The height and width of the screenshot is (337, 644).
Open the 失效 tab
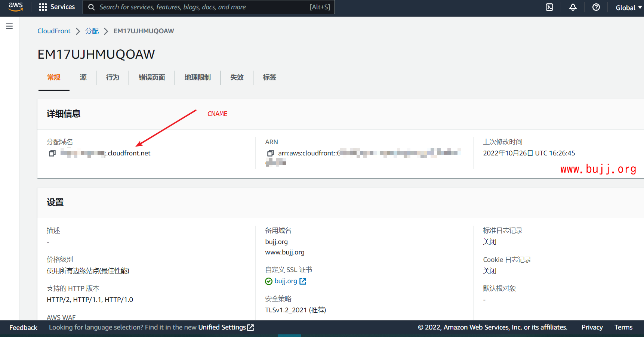point(237,77)
